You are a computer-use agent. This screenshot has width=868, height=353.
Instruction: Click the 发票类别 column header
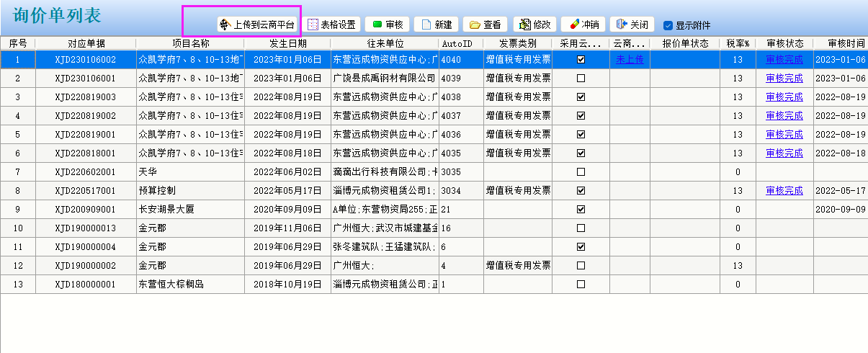pyautogui.click(x=517, y=43)
